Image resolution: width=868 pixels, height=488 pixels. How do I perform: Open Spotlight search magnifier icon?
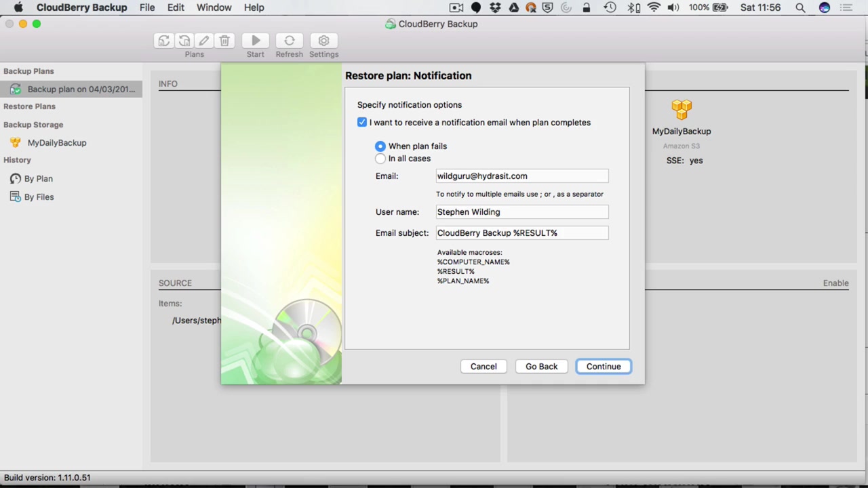(x=801, y=7)
